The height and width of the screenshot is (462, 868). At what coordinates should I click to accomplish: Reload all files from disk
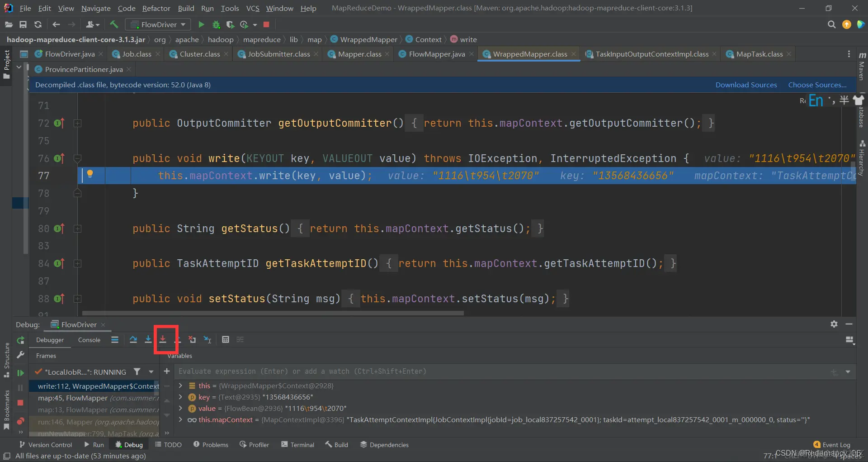coord(38,24)
